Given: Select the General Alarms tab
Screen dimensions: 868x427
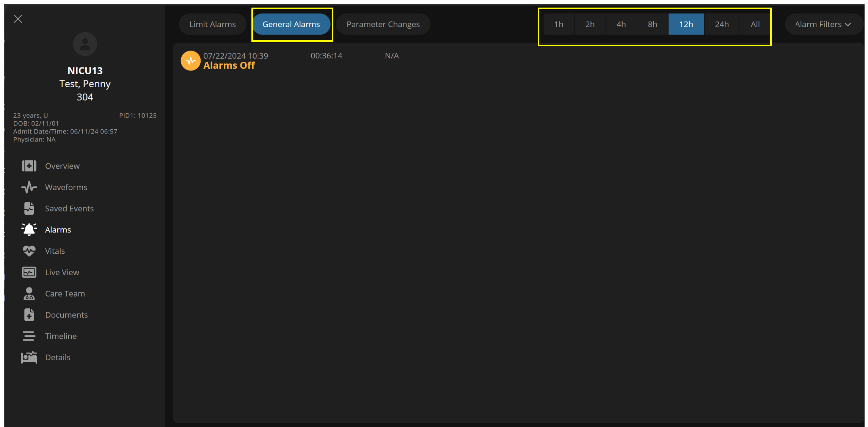Looking at the screenshot, I should [x=291, y=24].
